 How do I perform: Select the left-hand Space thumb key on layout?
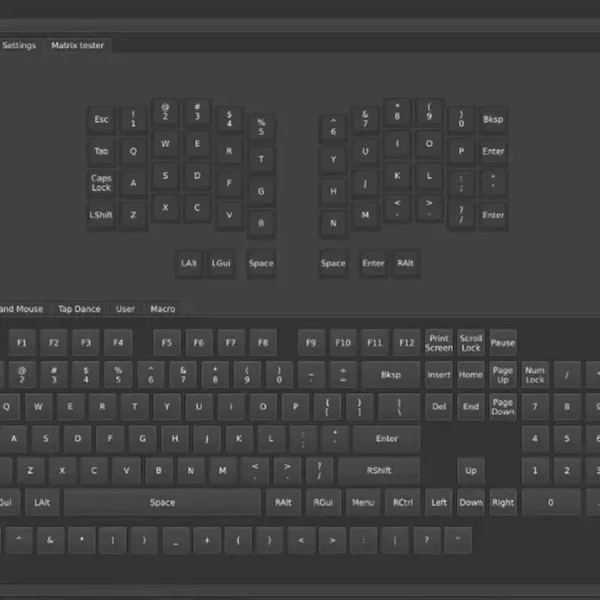pos(261,263)
